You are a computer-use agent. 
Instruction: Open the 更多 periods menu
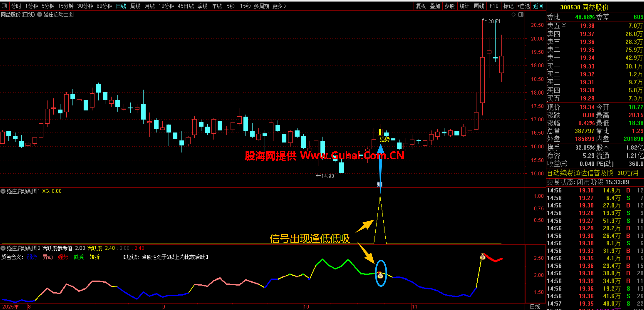[279, 6]
